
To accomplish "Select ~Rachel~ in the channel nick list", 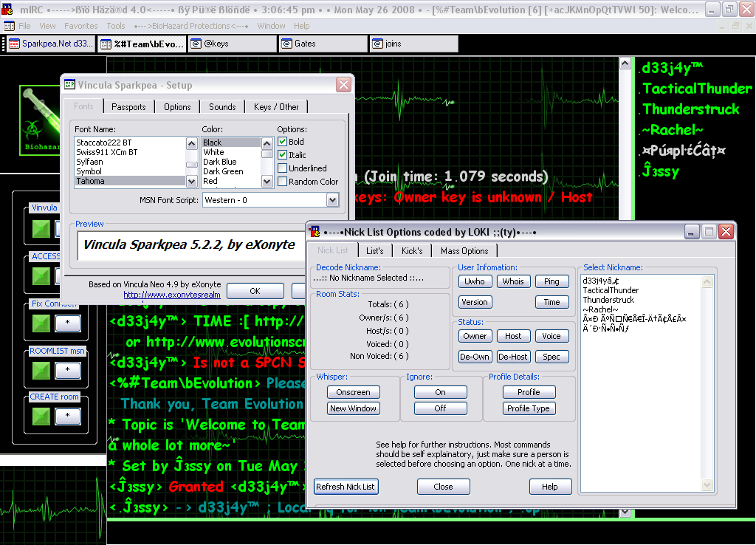I will (x=671, y=130).
